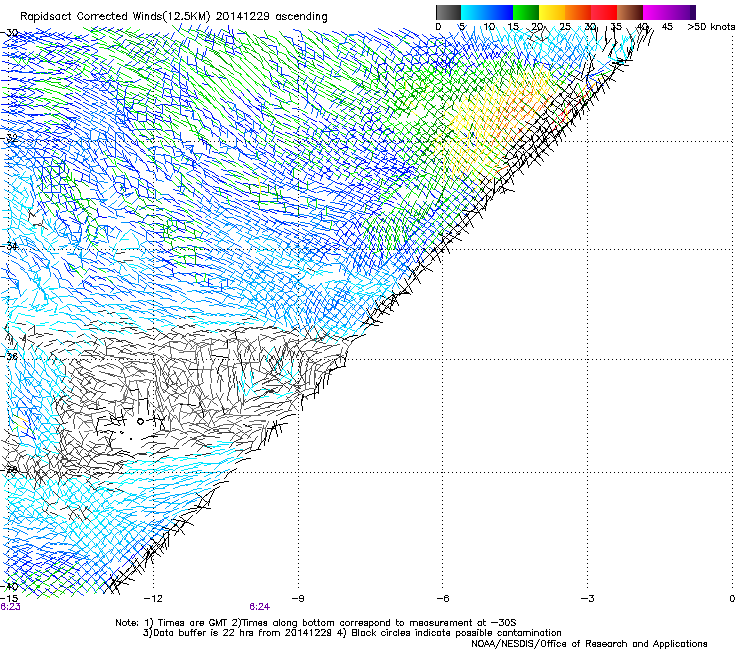The height and width of the screenshot is (650, 740).
Task: Click the '0' longitude axis label
Action: coord(732,599)
